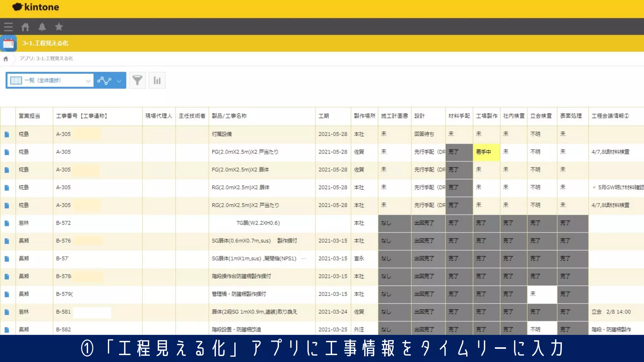Click the 施工計画書 column header
644x362 pixels.
[394, 116]
